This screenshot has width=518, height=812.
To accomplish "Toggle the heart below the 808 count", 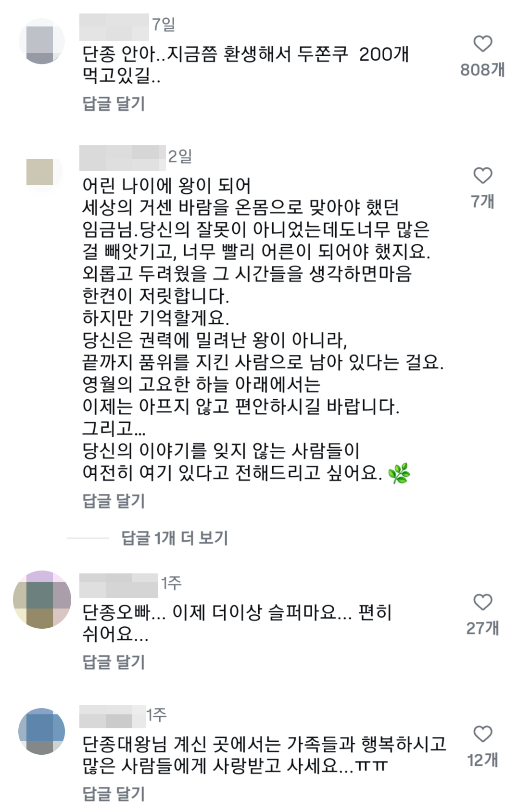I will pos(483,43).
